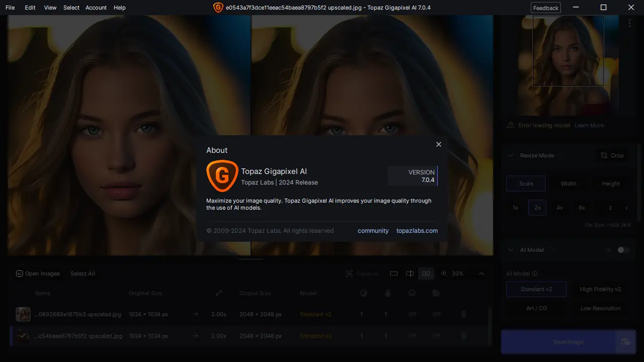The height and width of the screenshot is (362, 644).
Task: Switch to side-by-side view layout
Action: [426, 274]
